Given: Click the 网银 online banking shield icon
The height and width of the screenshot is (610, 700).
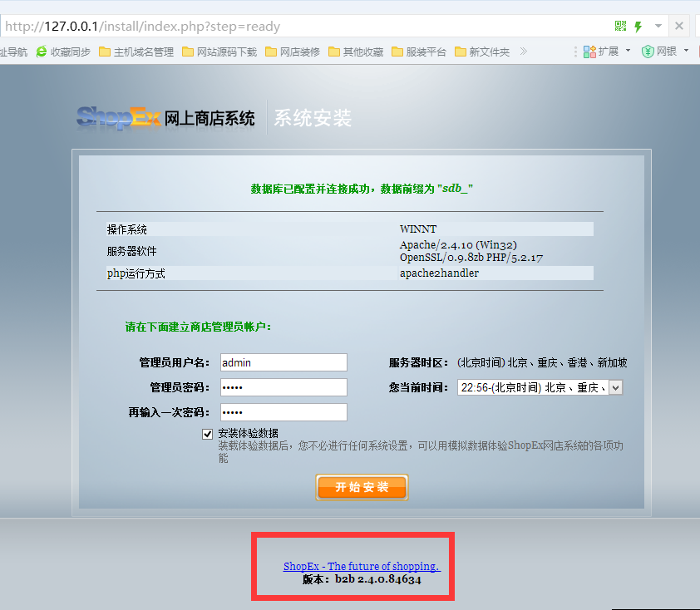Looking at the screenshot, I should point(648,52).
